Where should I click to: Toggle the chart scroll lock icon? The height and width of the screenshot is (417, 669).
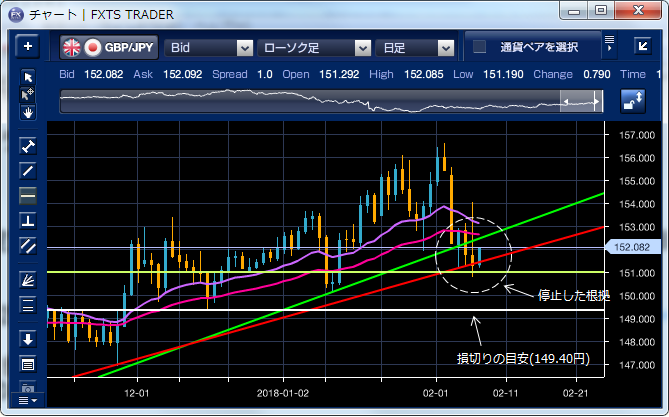(633, 101)
